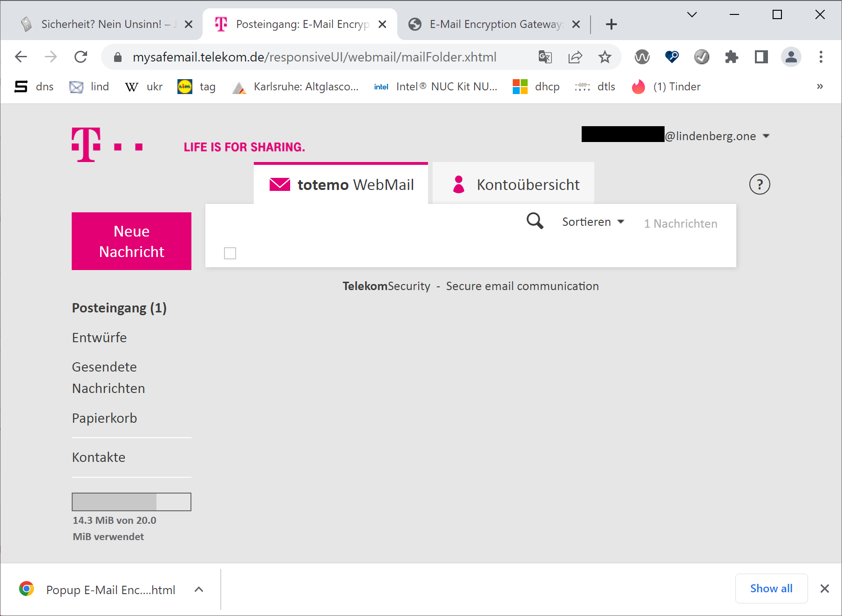The image size is (842, 616).
Task: Click the 1 Nachrichten counter
Action: (x=680, y=223)
